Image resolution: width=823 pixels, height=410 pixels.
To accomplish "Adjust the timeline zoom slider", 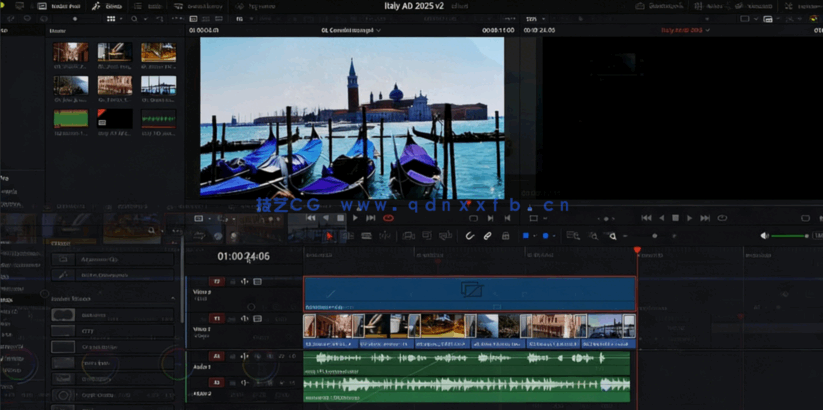I will point(655,236).
